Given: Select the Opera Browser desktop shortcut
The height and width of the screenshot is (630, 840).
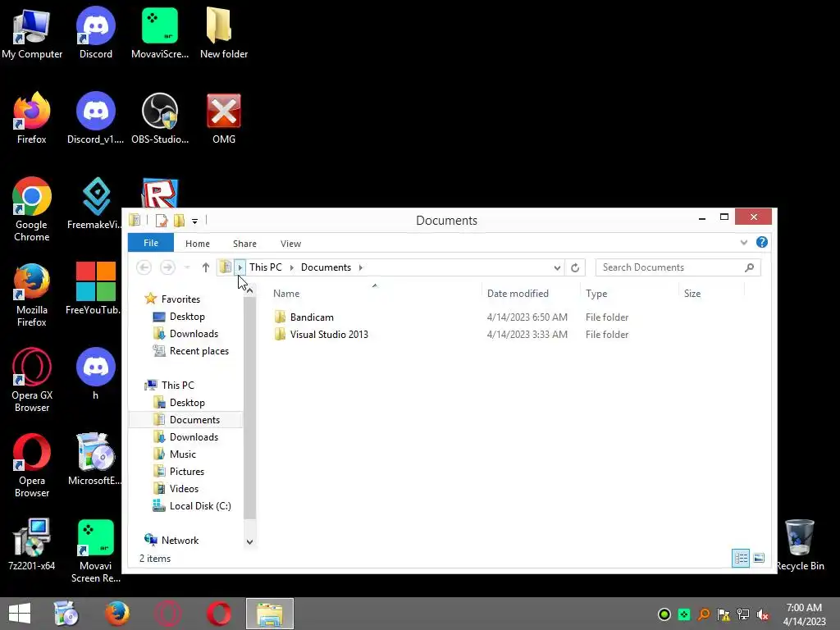Looking at the screenshot, I should (32, 466).
